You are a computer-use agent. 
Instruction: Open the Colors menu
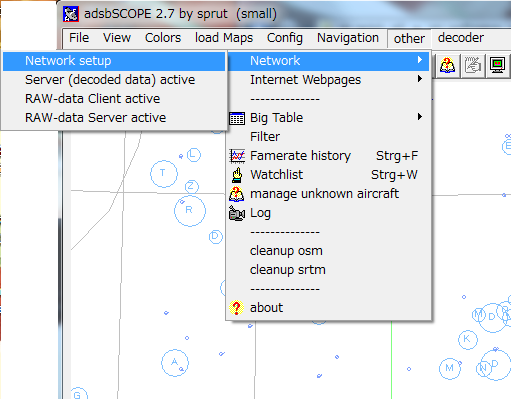[x=163, y=38]
